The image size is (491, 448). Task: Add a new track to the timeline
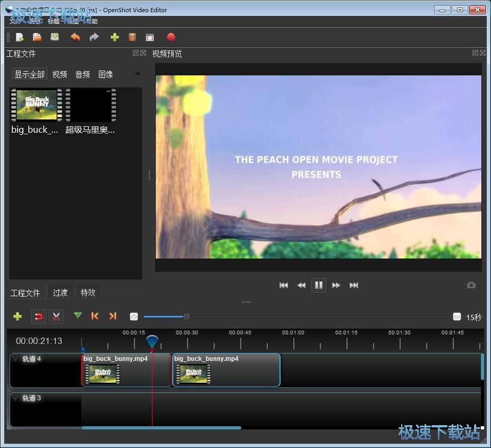pyautogui.click(x=18, y=316)
